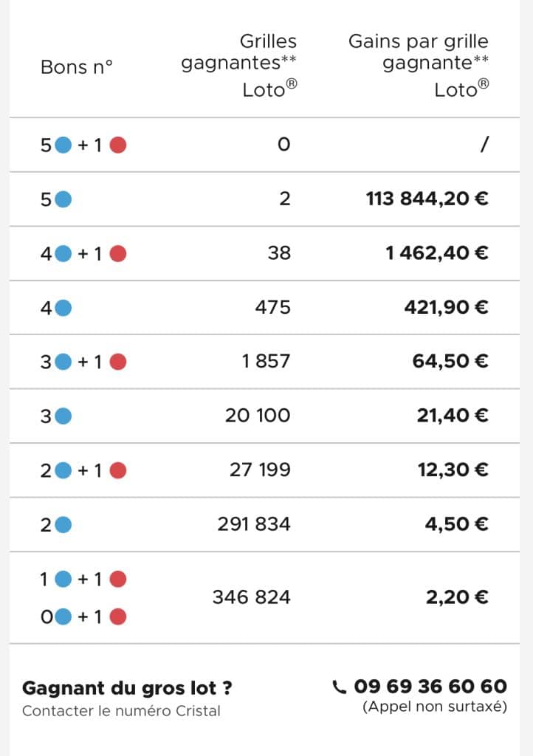Select the 346 824 winning grids value

tap(252, 597)
